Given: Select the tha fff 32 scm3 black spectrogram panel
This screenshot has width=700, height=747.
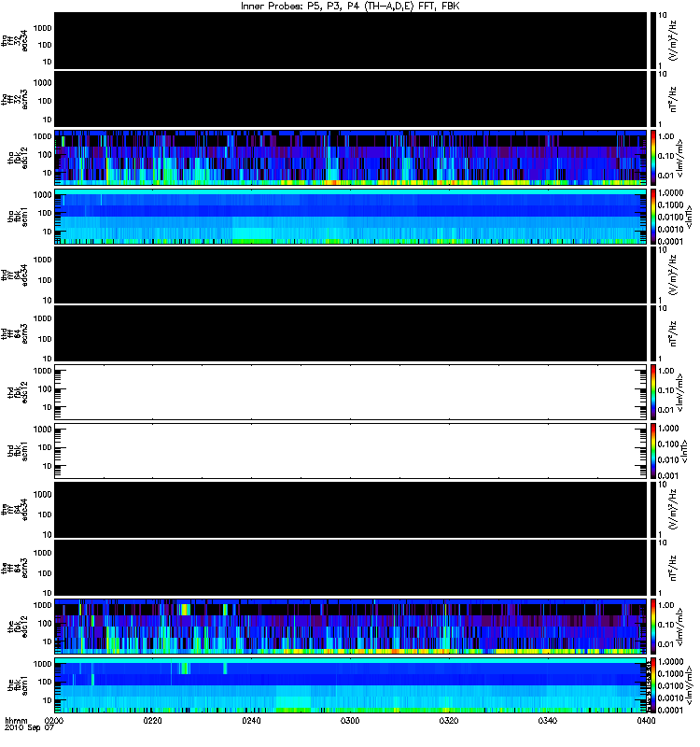Looking at the screenshot, I should point(351,99).
